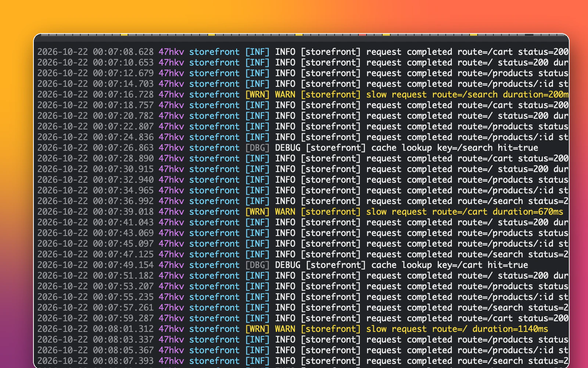This screenshot has width=588, height=368.
Task: Select timestamp 00:07:28.890
Action: tap(123, 159)
